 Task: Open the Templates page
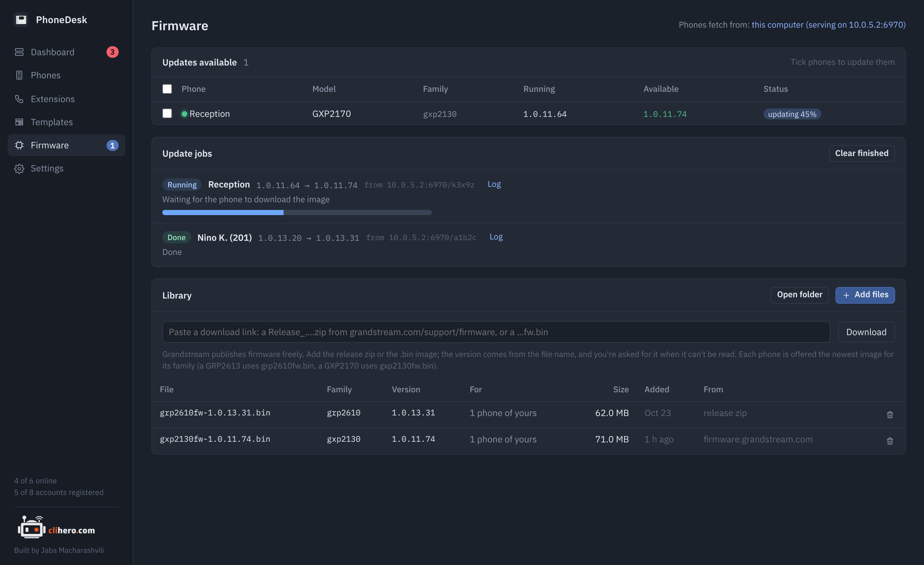[x=66, y=122]
